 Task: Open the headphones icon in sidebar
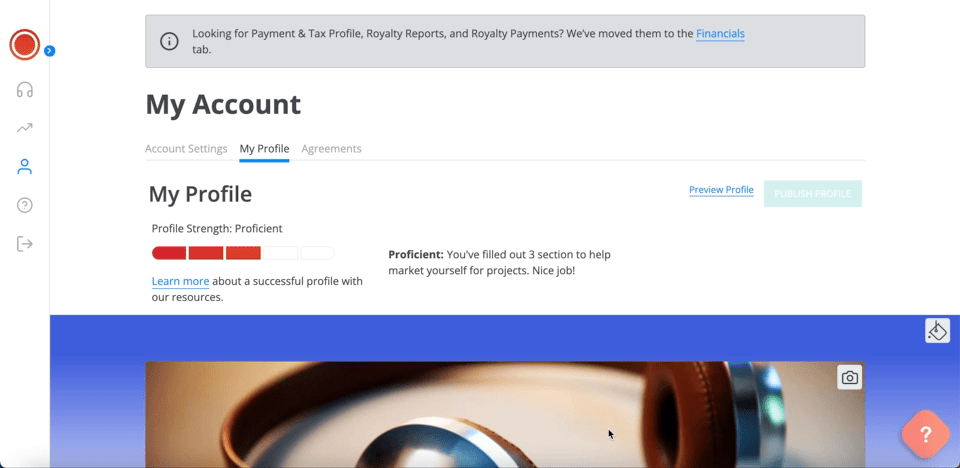[24, 90]
